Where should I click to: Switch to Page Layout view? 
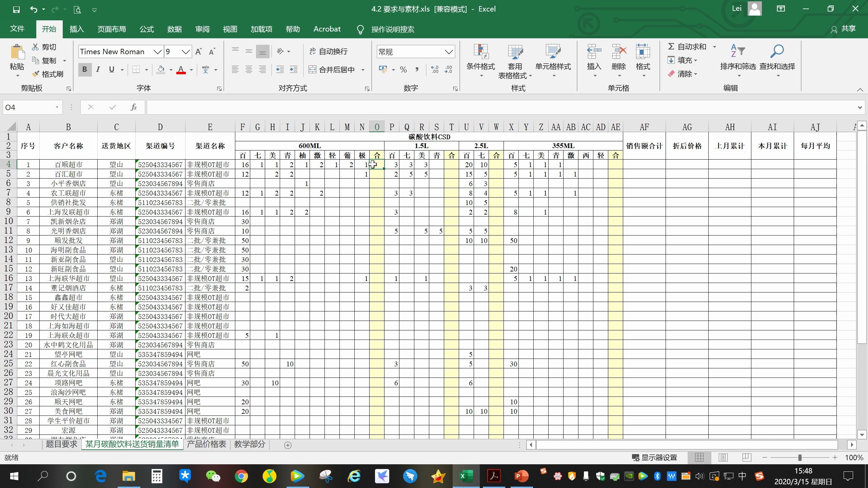point(723,457)
